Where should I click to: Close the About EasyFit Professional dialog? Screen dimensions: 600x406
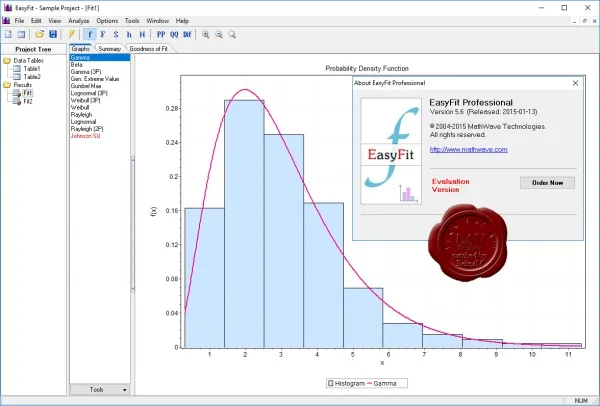tap(575, 83)
